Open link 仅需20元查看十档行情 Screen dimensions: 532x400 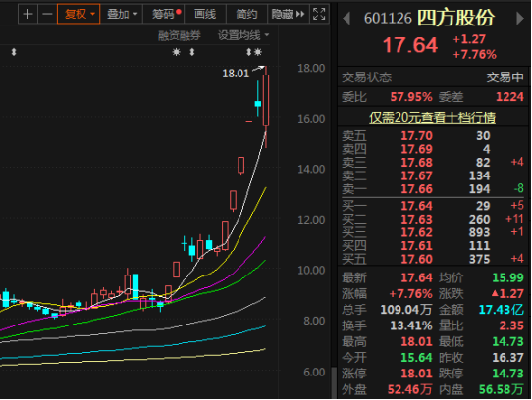point(432,118)
